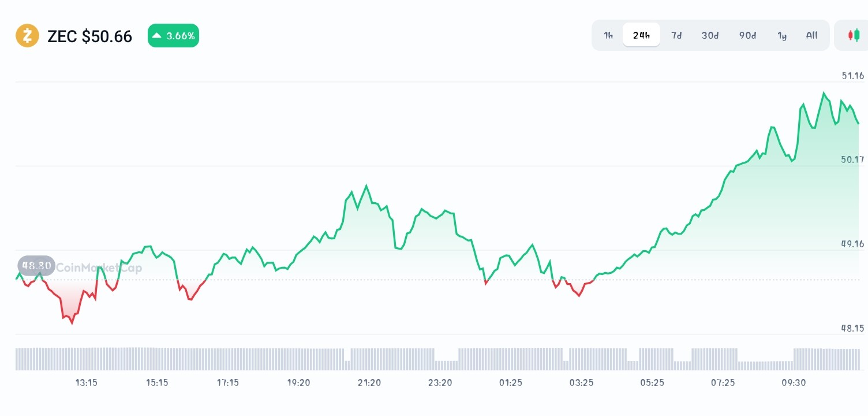868x416 pixels.
Task: Click the 3.66% change badge
Action: tap(173, 36)
